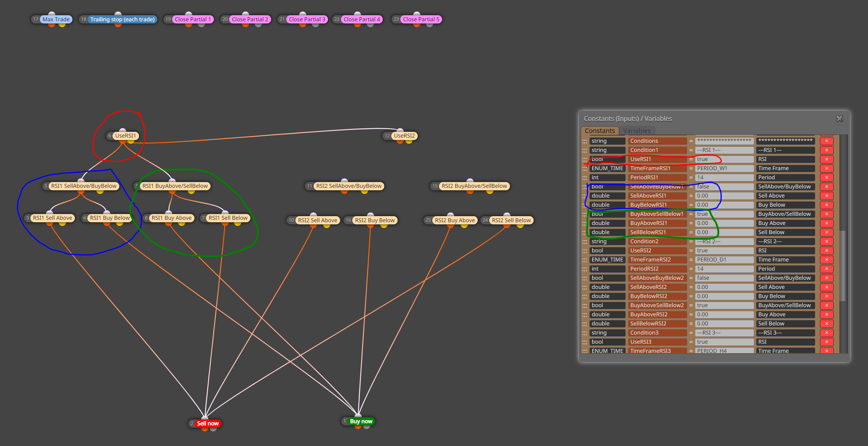Edit the TimeFrameRSI2 value PERIOD_D1
868x446 pixels.
click(x=724, y=260)
